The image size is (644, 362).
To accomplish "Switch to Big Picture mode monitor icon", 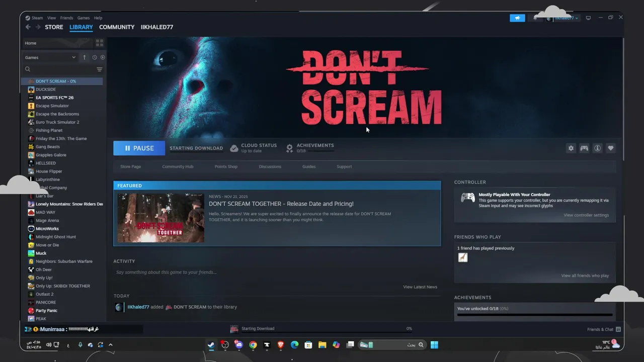I will pyautogui.click(x=588, y=18).
